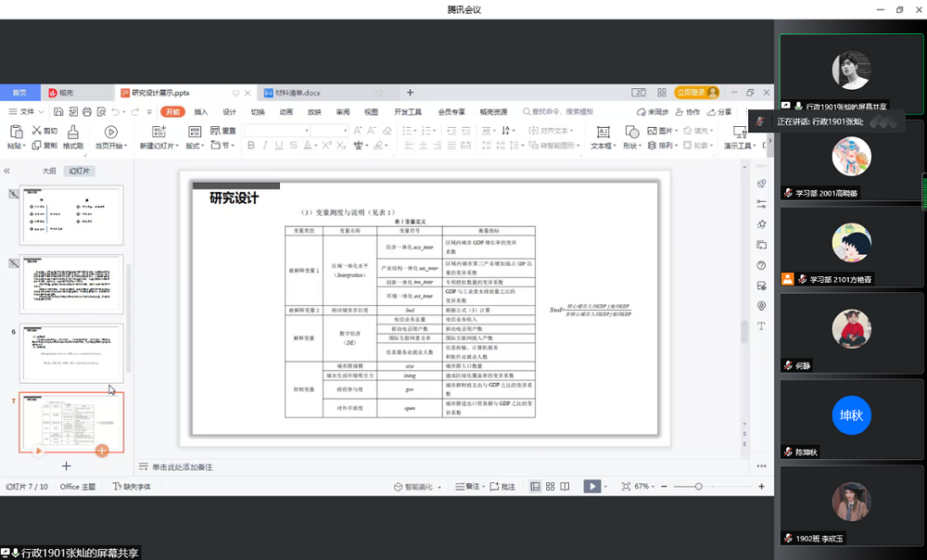The height and width of the screenshot is (560, 927).
Task: Click the print icon in quick toolbar
Action: pos(86,111)
